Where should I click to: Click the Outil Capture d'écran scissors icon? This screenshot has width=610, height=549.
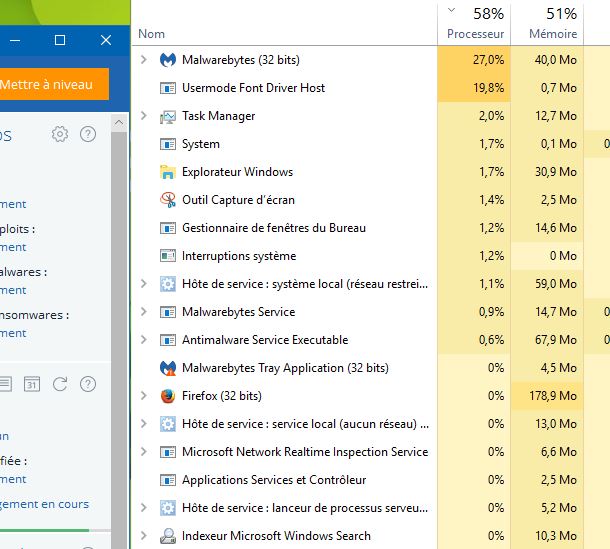point(168,200)
